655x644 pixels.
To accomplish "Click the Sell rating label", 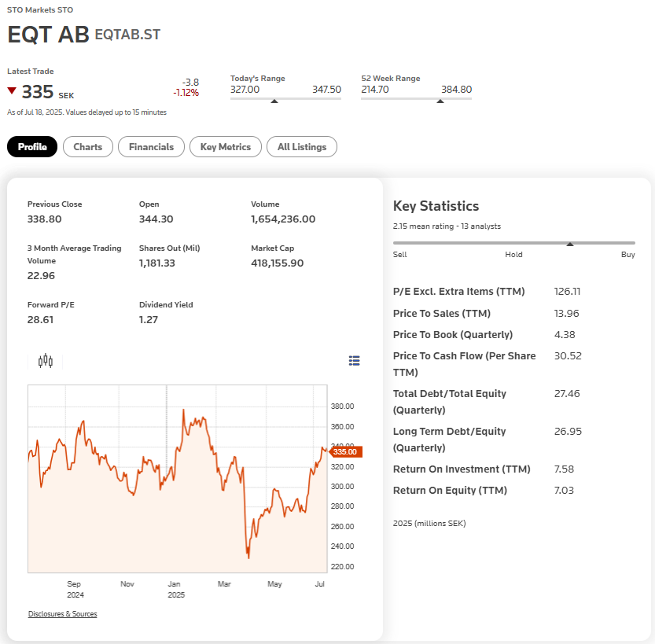I will pyautogui.click(x=399, y=254).
